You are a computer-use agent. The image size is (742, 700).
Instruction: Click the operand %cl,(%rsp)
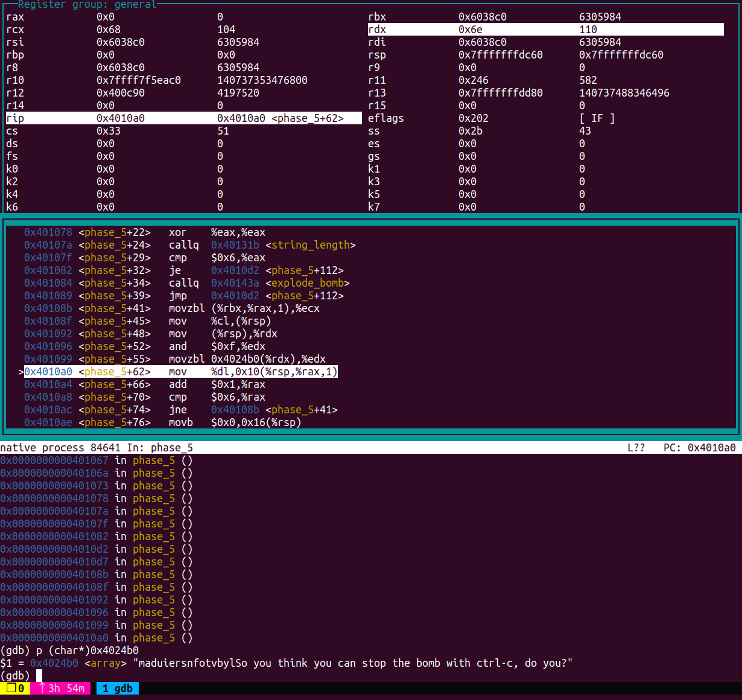point(241,321)
